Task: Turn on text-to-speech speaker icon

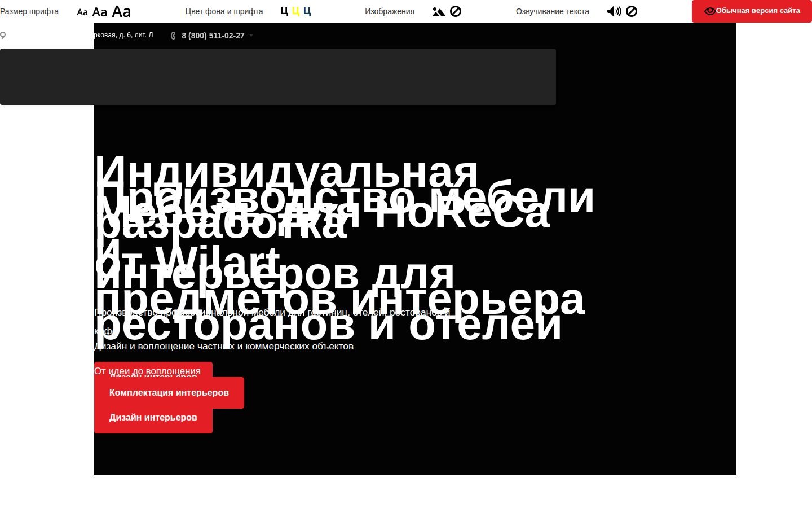Action: point(614,11)
